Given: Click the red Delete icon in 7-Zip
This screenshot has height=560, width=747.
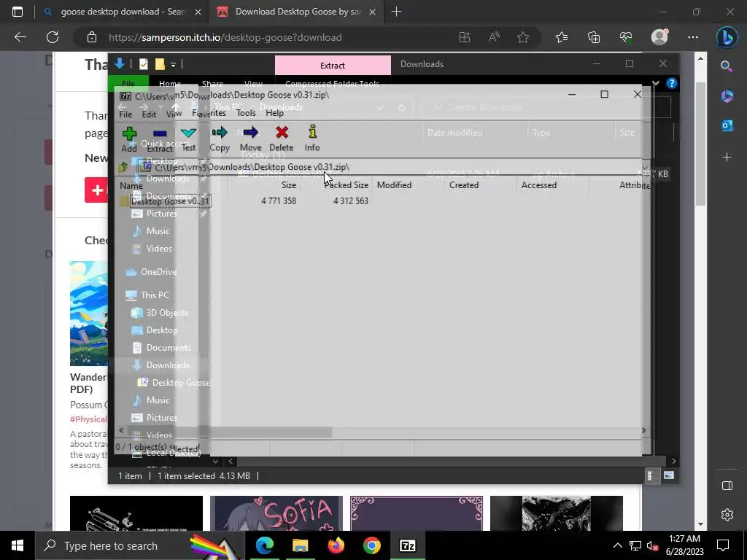Looking at the screenshot, I should coord(282,133).
